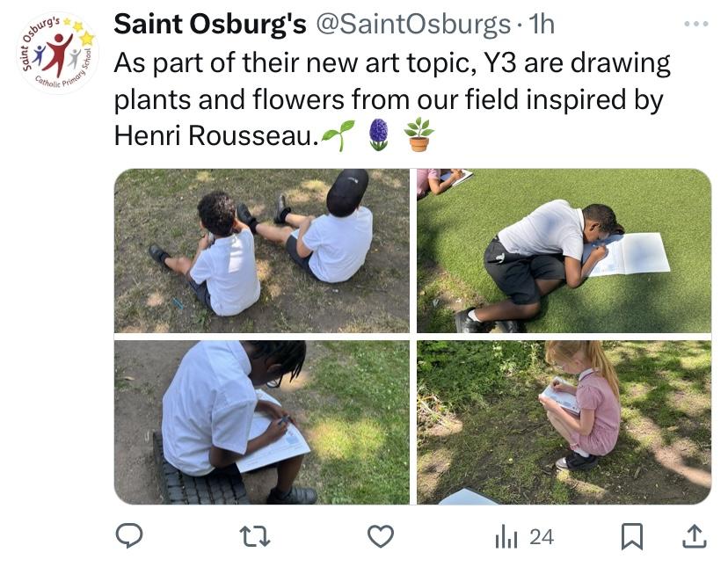
Task: Click the reply speech bubble icon
Action: point(129,535)
